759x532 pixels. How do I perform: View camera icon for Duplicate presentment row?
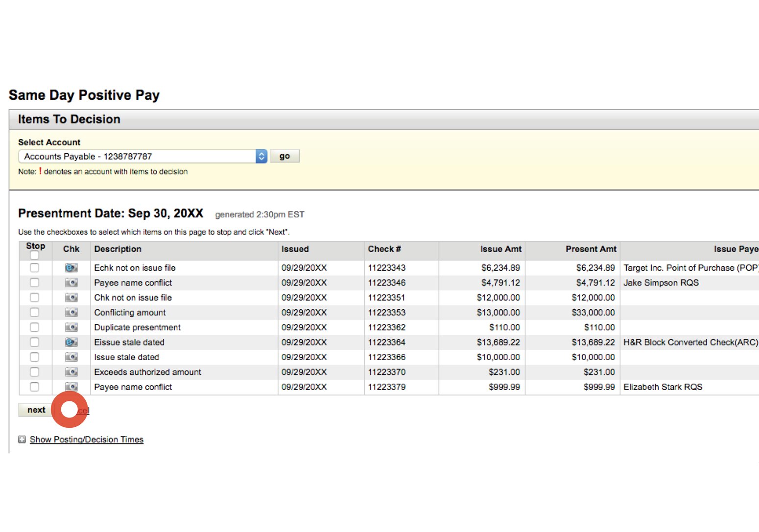click(x=71, y=327)
